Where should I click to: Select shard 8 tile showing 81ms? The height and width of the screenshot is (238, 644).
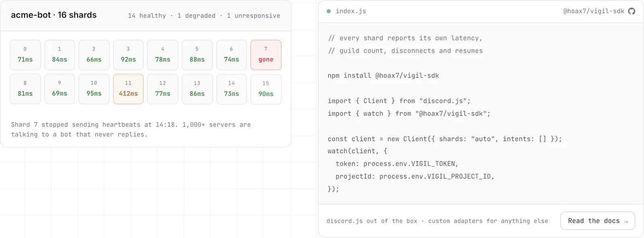click(x=25, y=89)
